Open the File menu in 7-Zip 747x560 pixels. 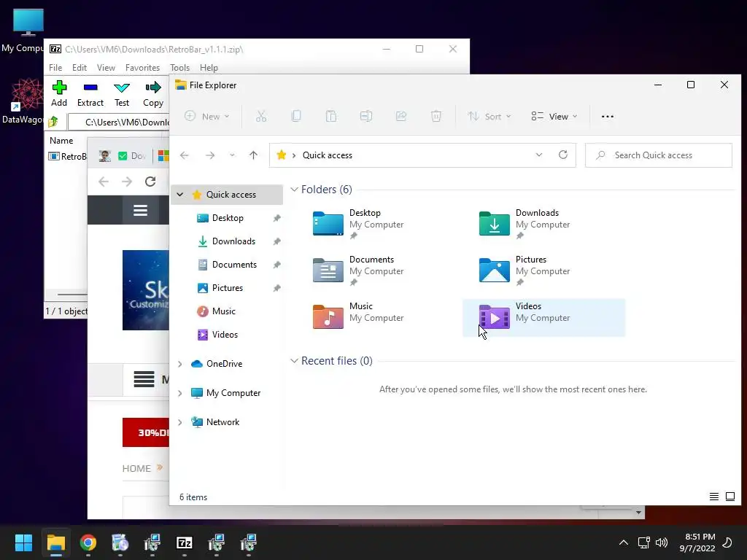55,68
